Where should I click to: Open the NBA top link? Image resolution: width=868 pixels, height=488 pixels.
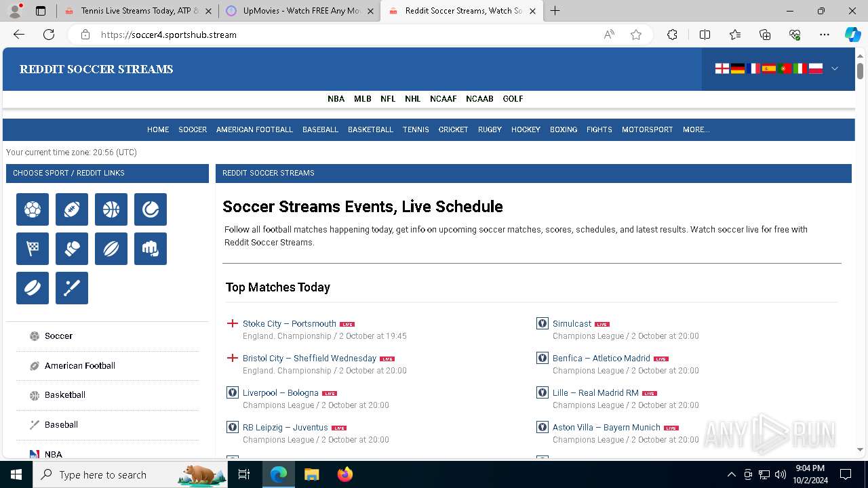coord(336,99)
